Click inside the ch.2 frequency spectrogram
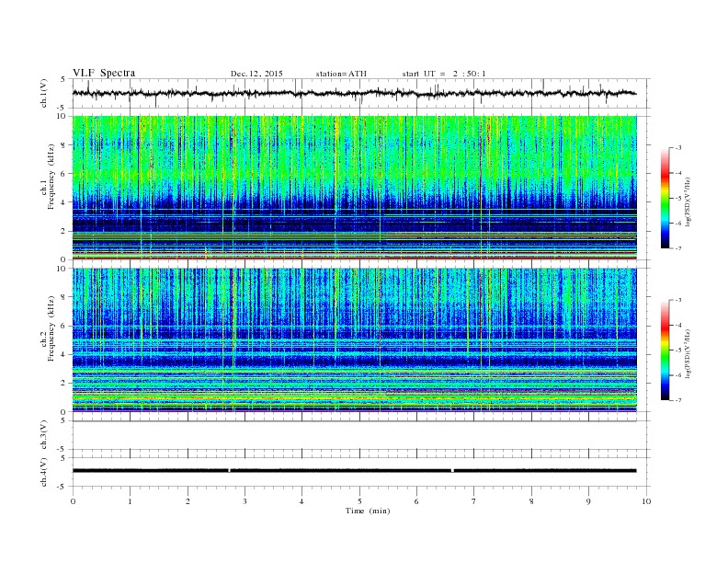This screenshot has height=563, width=728. tap(355, 340)
